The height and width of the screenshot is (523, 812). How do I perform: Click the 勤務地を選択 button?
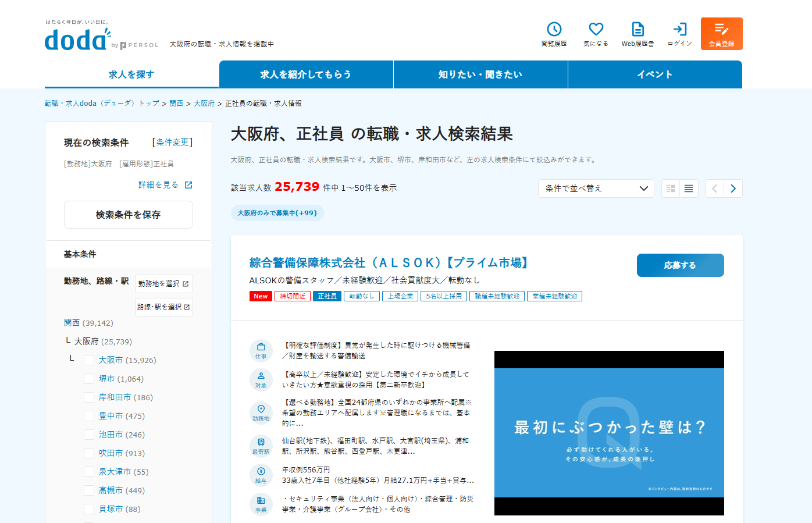click(x=164, y=284)
